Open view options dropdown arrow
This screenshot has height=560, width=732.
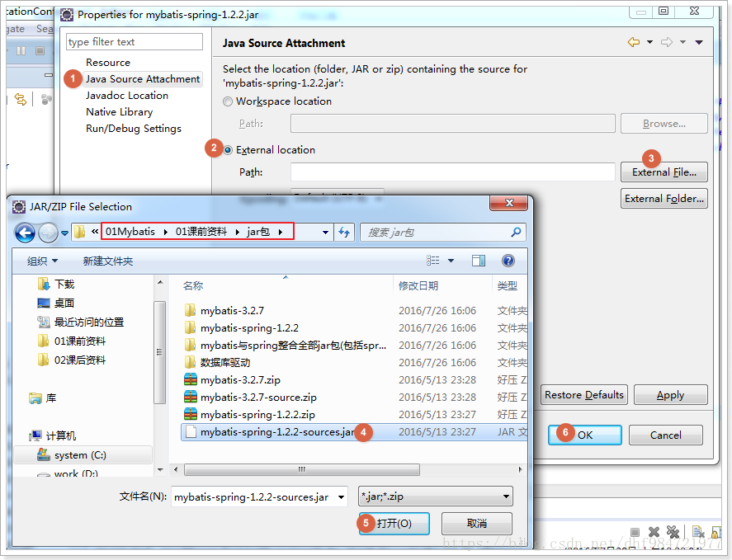coord(451,261)
